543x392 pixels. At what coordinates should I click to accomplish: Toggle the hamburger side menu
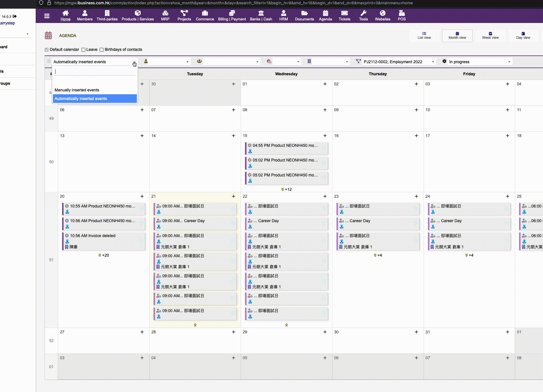(47, 16)
